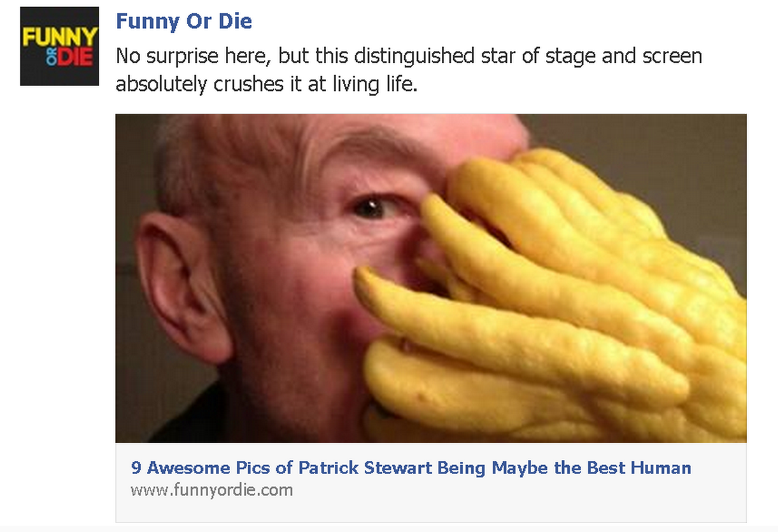Click the word 'distinguished' in the post text
This screenshot has height=532, width=778.
414,56
